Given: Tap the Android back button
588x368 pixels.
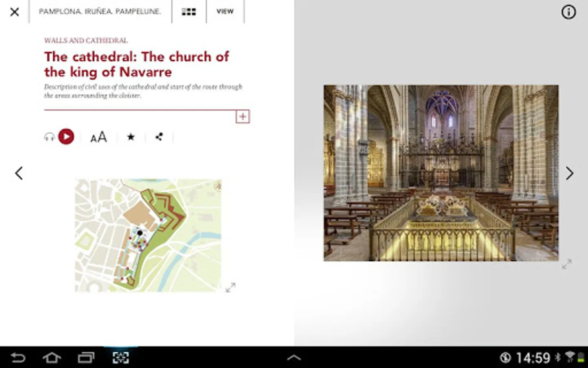Looking at the screenshot, I should click(x=18, y=358).
